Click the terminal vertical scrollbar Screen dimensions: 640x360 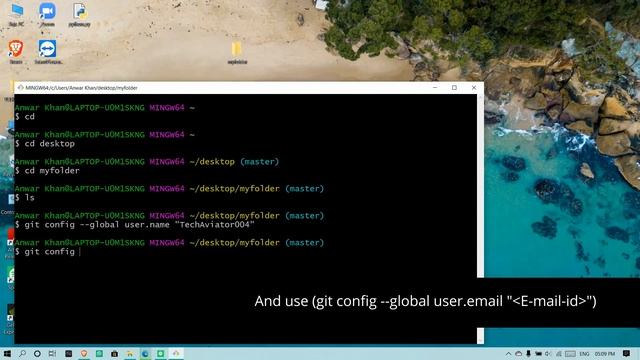point(480,219)
